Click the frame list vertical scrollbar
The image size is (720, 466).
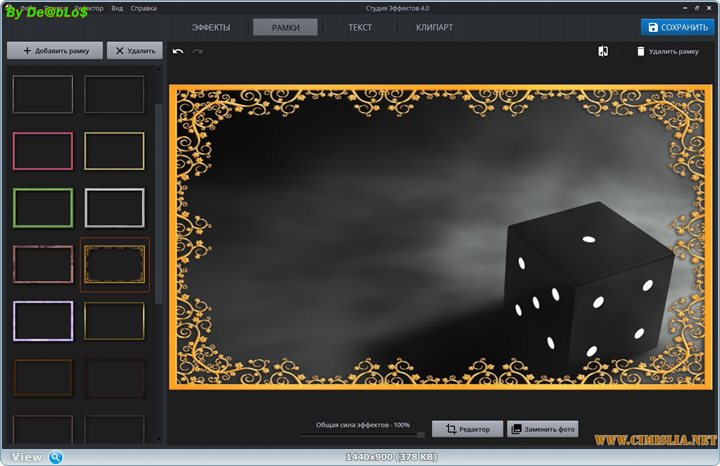pos(160,200)
